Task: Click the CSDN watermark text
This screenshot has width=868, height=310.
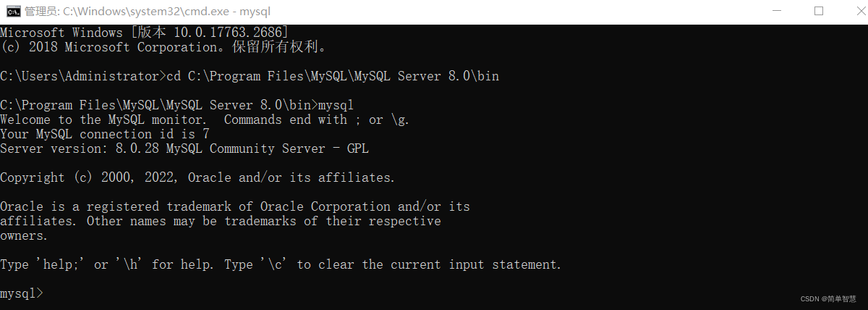Action: click(826, 299)
